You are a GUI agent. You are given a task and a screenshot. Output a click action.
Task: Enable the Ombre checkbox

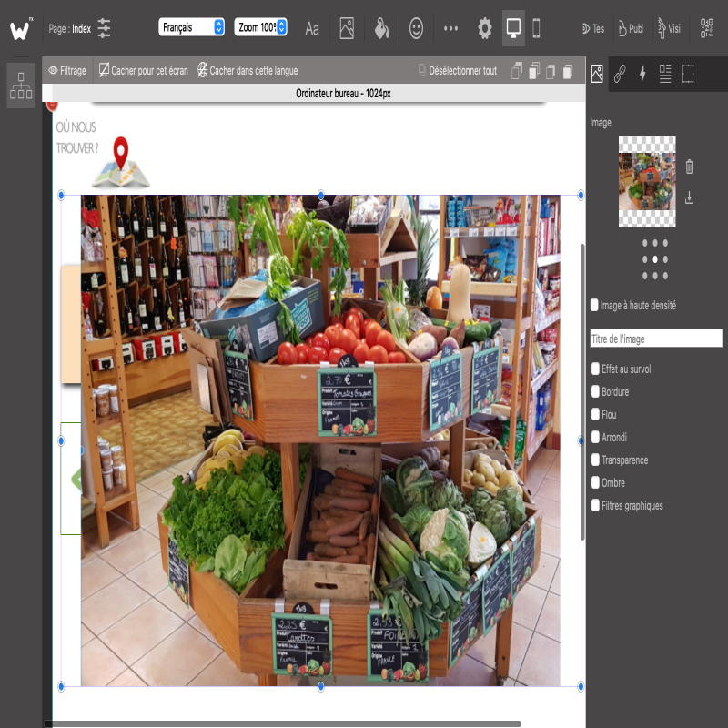point(595,483)
